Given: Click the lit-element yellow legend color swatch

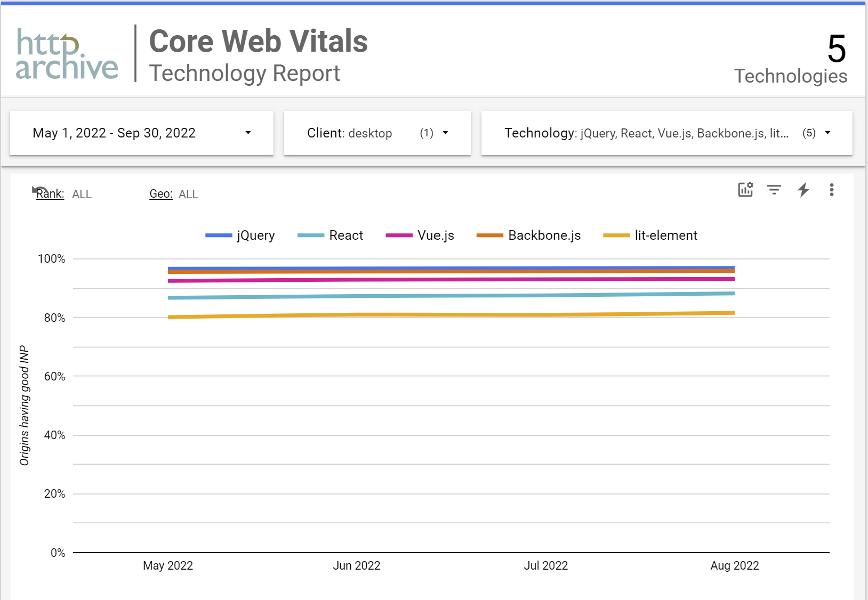Looking at the screenshot, I should tap(616, 236).
